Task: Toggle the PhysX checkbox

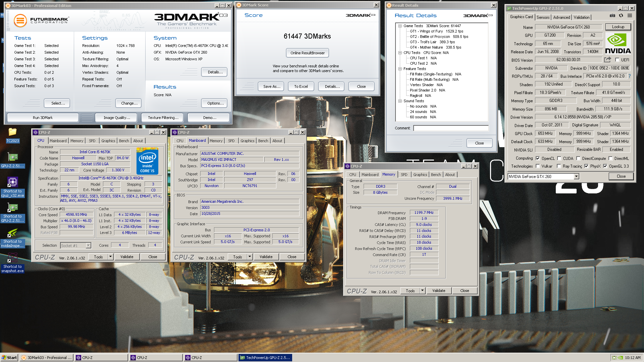Action: (x=586, y=166)
